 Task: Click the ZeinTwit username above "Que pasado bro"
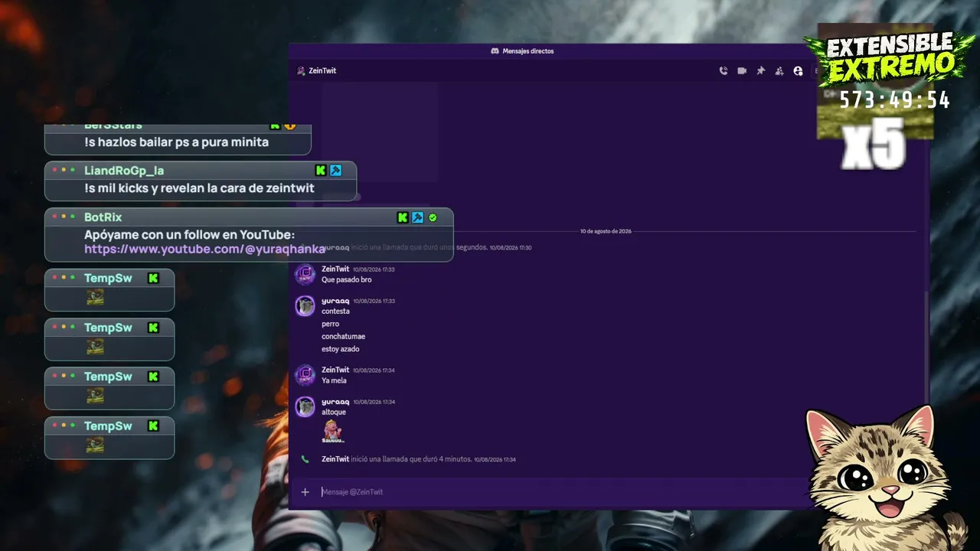(x=335, y=269)
